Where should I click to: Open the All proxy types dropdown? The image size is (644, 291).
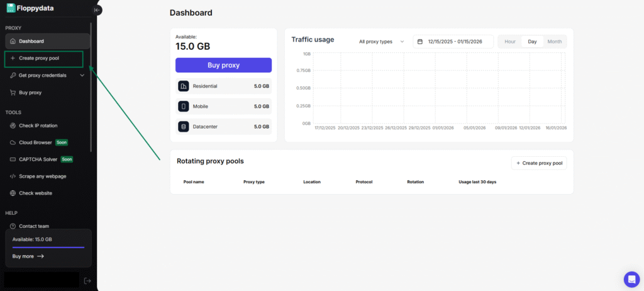[x=381, y=42]
